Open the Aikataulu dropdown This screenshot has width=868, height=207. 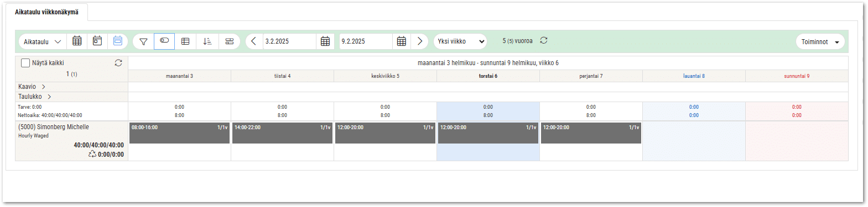[x=43, y=41]
